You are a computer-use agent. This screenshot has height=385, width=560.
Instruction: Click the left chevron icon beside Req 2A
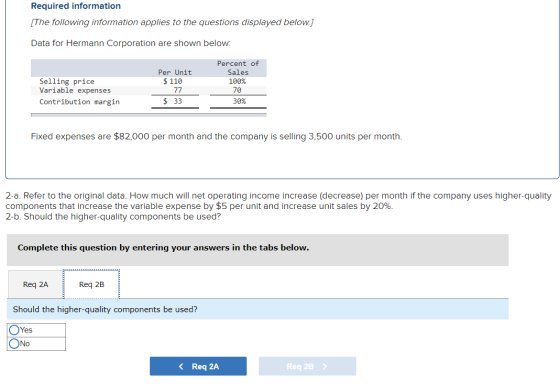[181, 366]
